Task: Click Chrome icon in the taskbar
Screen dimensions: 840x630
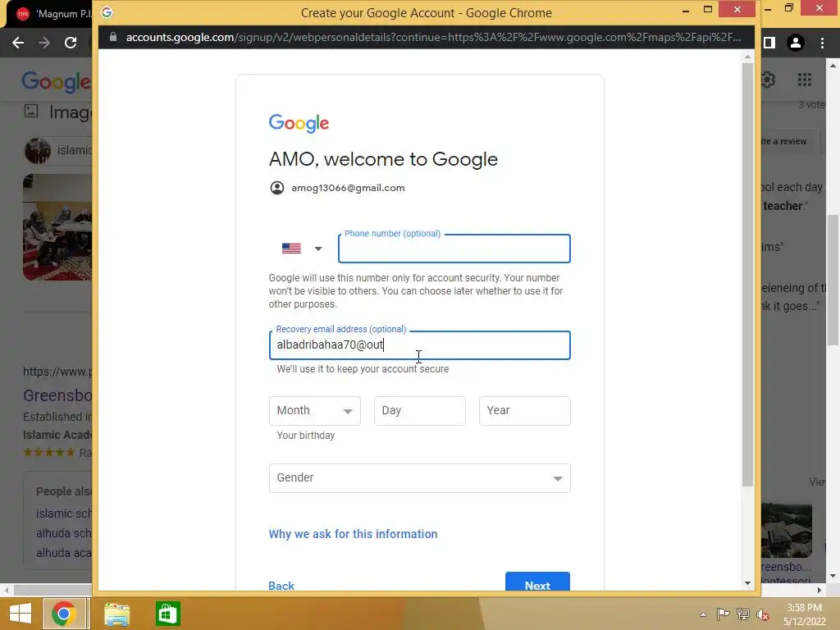Action: click(x=64, y=614)
